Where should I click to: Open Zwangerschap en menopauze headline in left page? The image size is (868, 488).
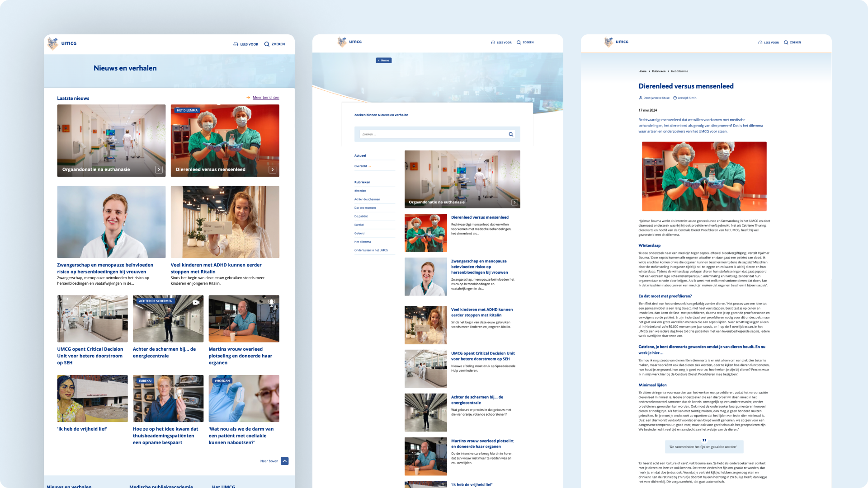tap(105, 268)
